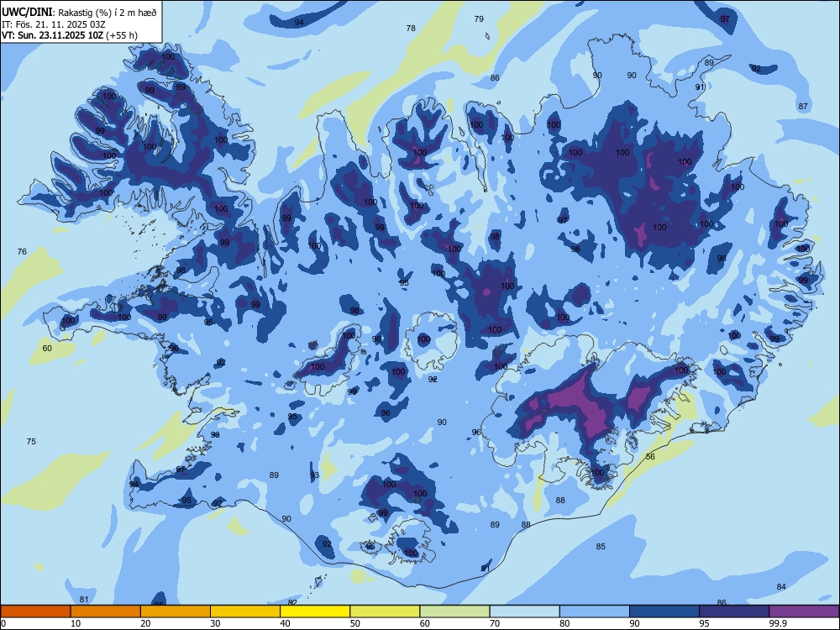Pick the pale yellow-green 50–60 legend swatch
Viewport: 840px width, 630px height.
coord(385,612)
